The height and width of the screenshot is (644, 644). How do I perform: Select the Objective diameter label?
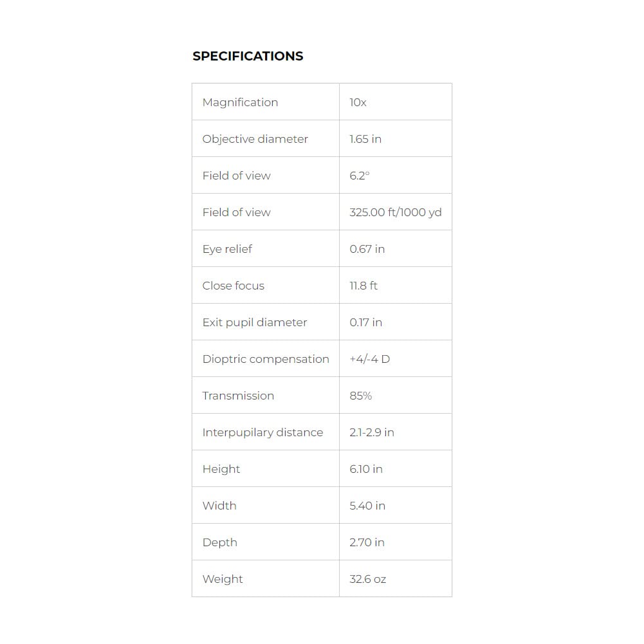click(255, 139)
